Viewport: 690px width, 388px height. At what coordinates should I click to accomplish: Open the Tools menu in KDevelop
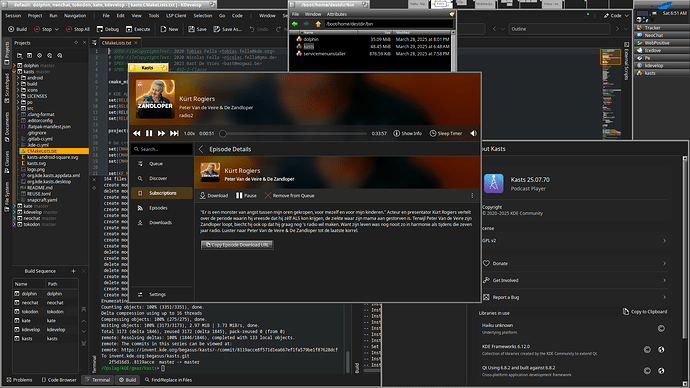coord(154,15)
